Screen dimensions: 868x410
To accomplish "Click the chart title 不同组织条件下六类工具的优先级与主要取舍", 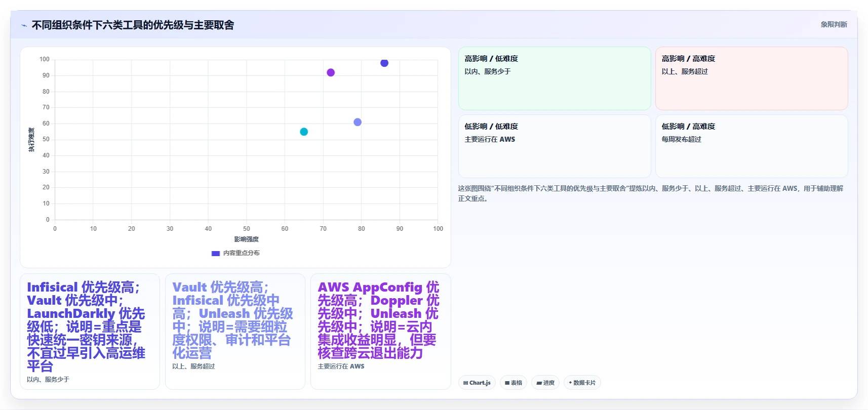I will pos(133,25).
